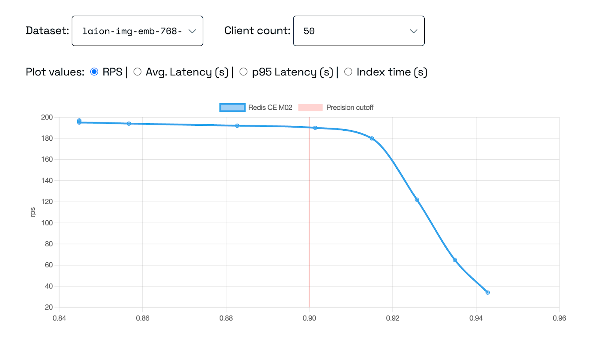Screen dimensions: 597x364
Task: Click the data point near precision 0.883
Action: pyautogui.click(x=237, y=126)
